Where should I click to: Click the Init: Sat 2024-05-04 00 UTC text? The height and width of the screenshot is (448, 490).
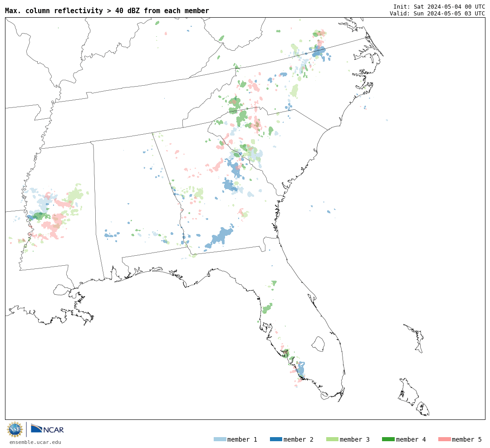pos(439,6)
